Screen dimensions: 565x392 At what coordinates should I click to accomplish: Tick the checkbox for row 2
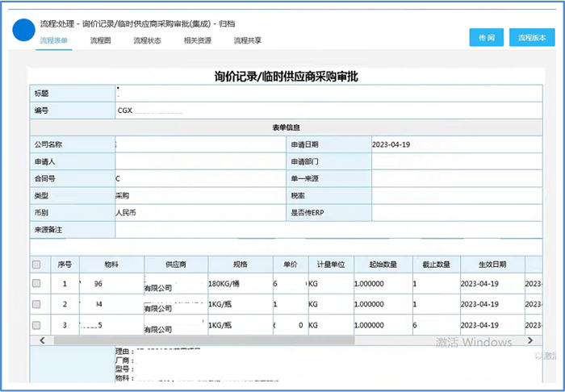click(x=36, y=304)
